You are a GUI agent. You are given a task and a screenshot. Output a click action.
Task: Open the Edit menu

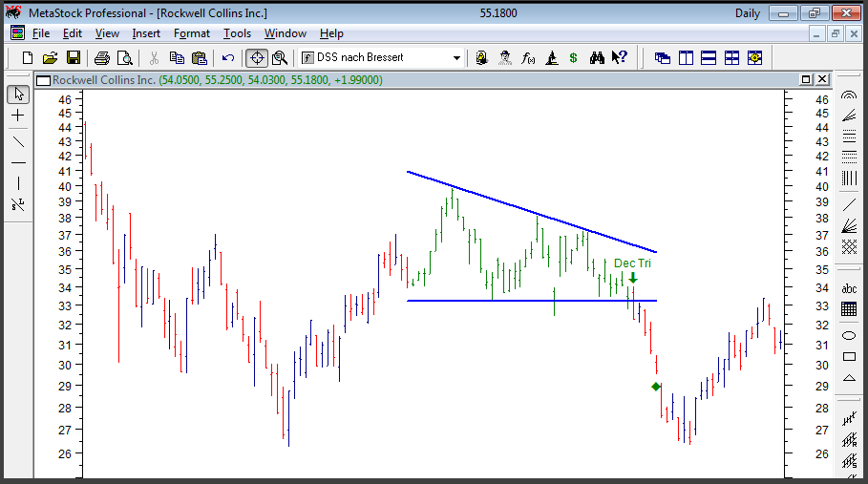[x=73, y=33]
